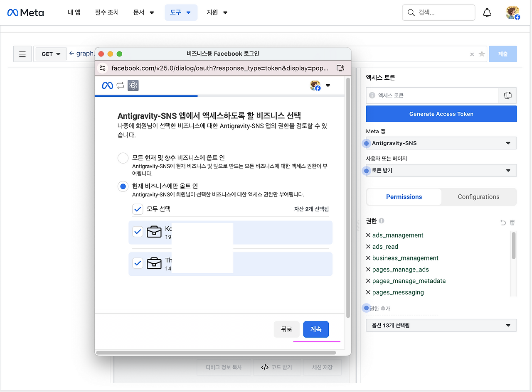
Task: Open 필수 조치 in the header
Action: (x=107, y=12)
